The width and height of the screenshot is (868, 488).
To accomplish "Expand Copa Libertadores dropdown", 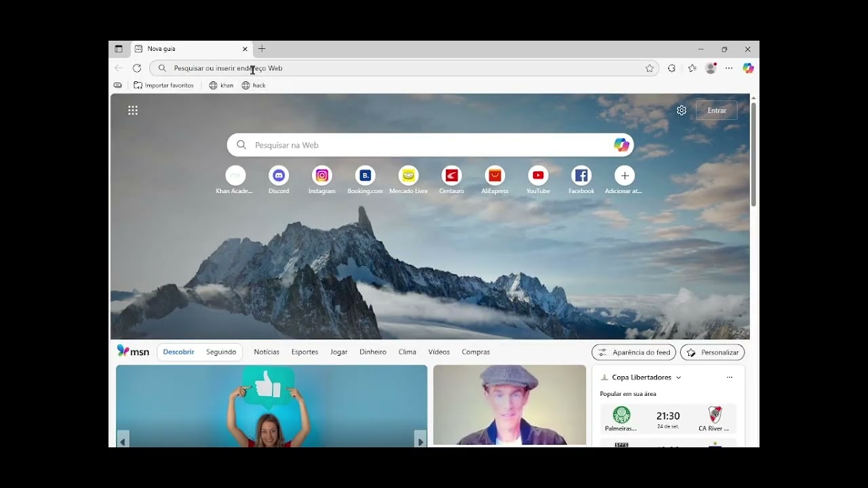I will point(678,378).
